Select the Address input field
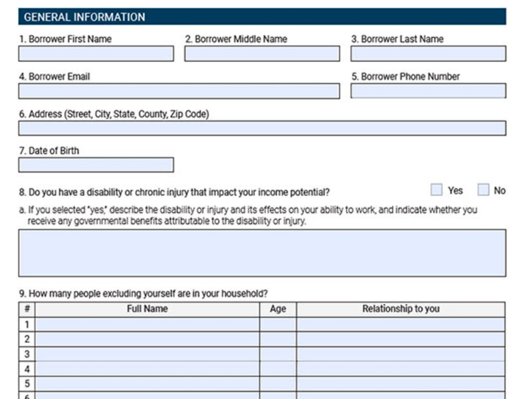532x399 pixels. coord(261,128)
